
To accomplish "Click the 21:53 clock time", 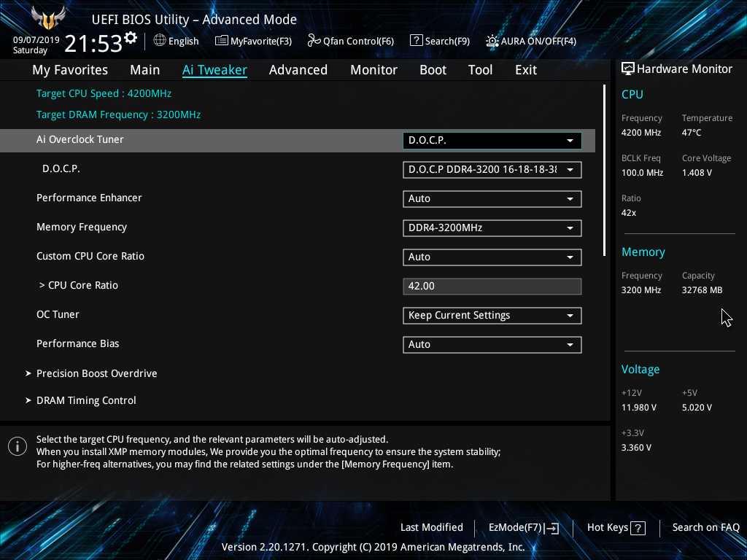I will 93,44.
